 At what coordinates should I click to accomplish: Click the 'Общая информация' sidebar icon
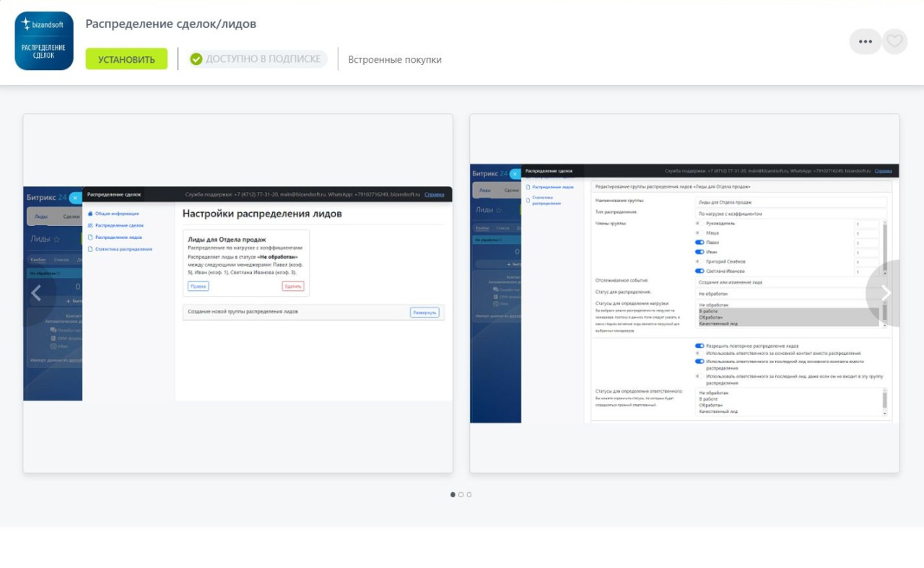tap(90, 214)
